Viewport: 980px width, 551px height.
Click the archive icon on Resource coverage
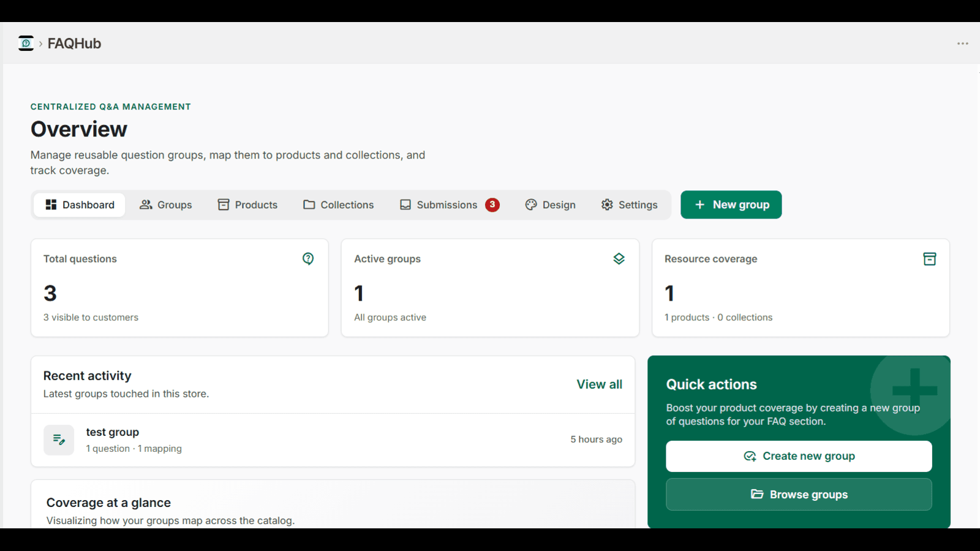click(930, 259)
